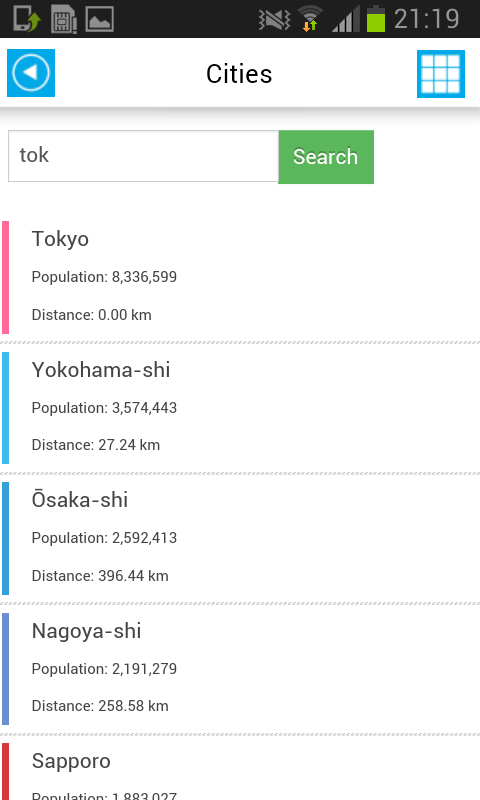
Task: Focus the search field containing 'tok'
Action: pos(143,156)
